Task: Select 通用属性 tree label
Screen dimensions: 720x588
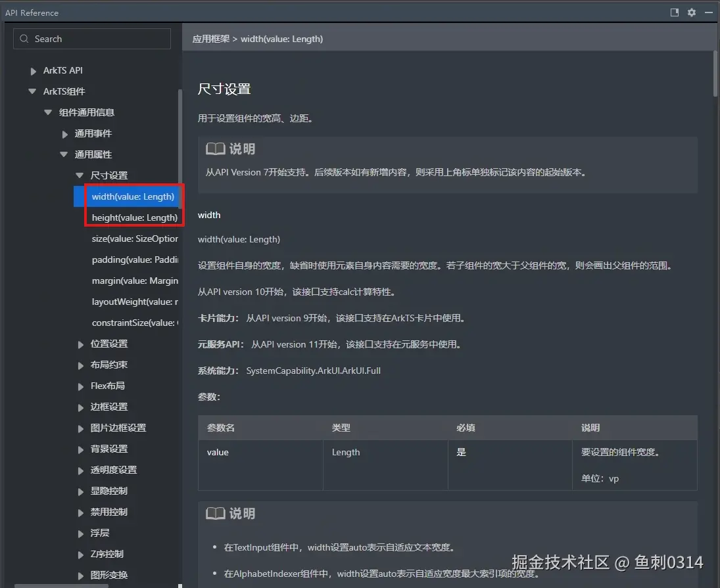Action: coord(93,154)
